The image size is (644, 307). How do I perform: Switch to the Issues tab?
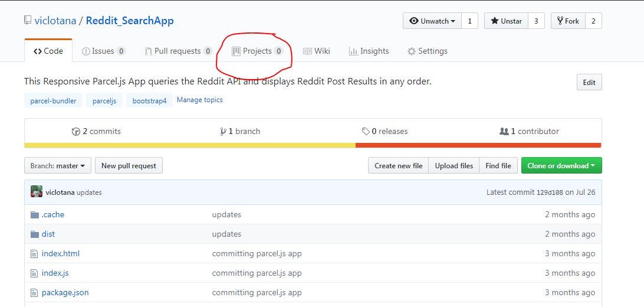[104, 51]
